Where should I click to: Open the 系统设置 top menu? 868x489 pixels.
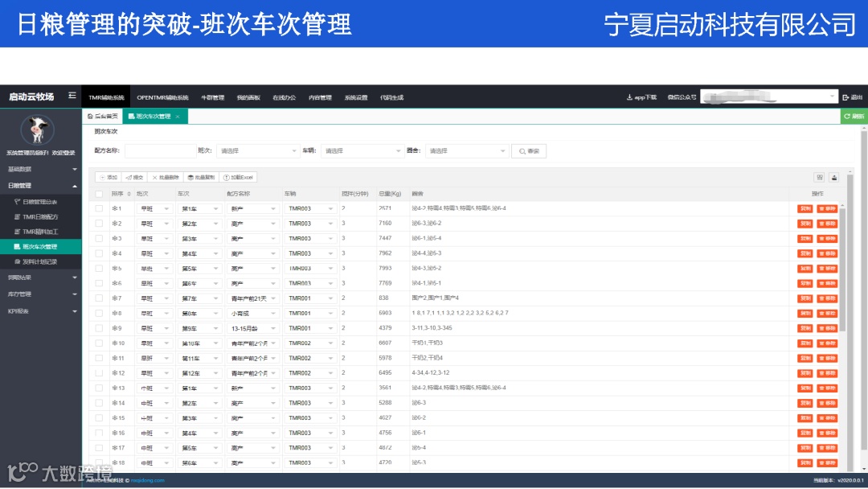point(356,97)
